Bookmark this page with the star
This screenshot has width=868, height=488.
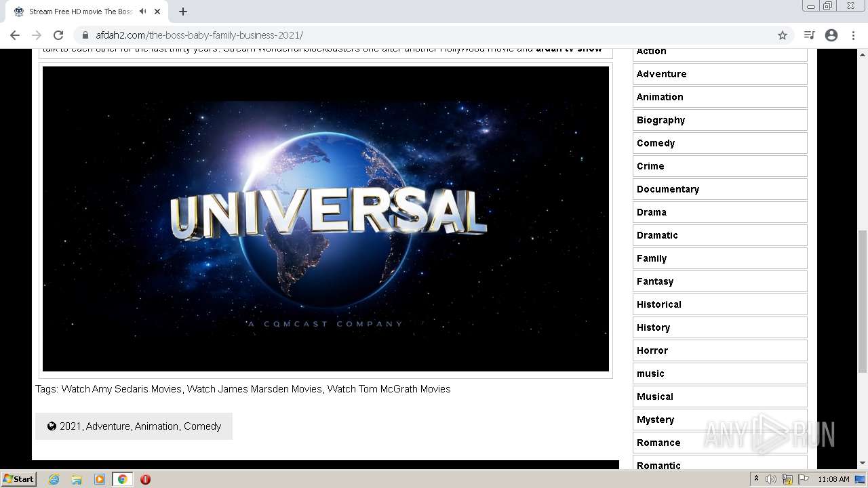tap(783, 35)
